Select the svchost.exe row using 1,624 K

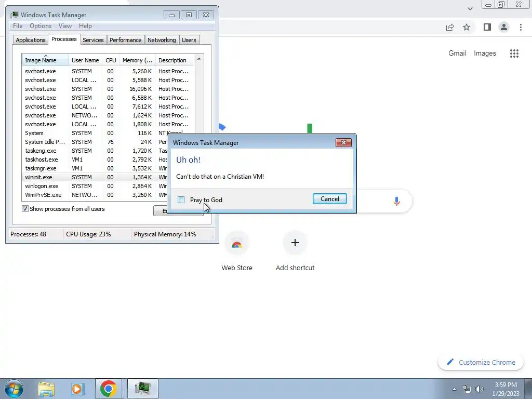click(109, 115)
